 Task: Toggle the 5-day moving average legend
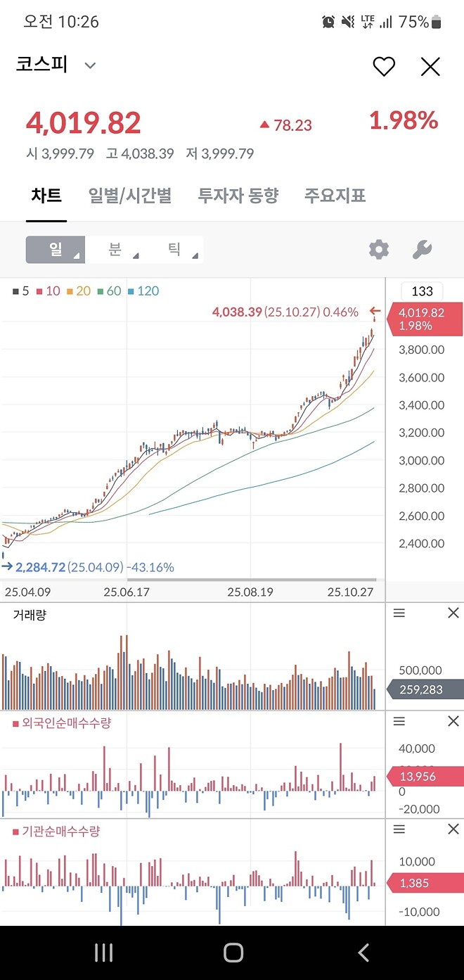tap(20, 291)
